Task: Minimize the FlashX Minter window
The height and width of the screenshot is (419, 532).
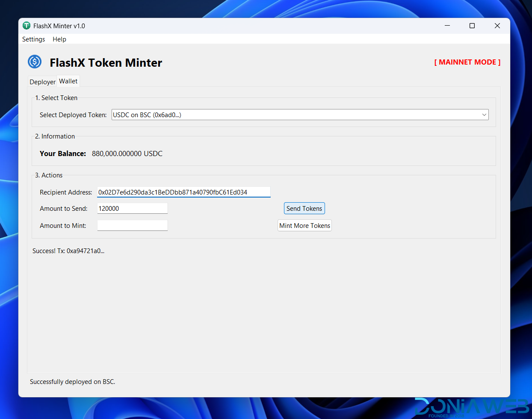Action: [x=447, y=26]
